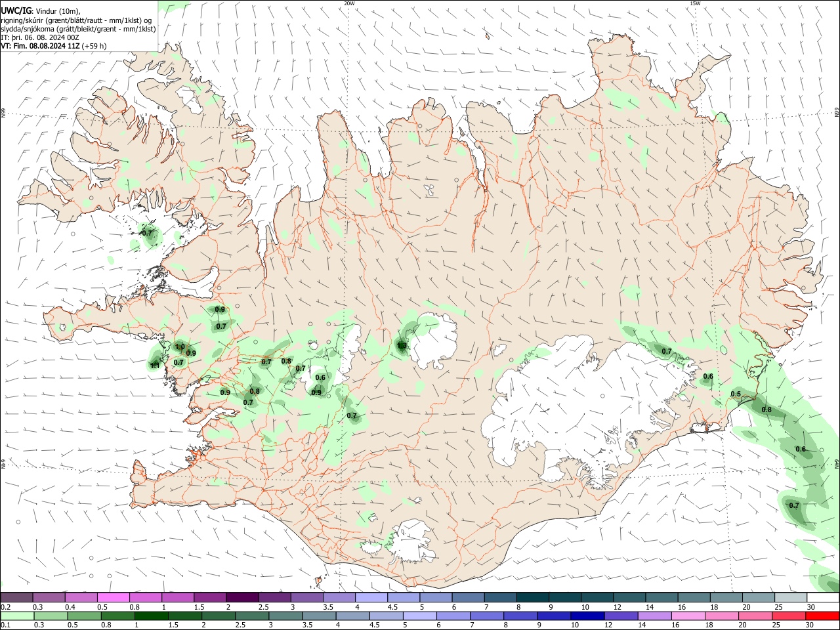Select the "VT: Fim. 08.08.2024 11Z (+59 h)" text
The width and height of the screenshot is (840, 630).
tap(54, 46)
